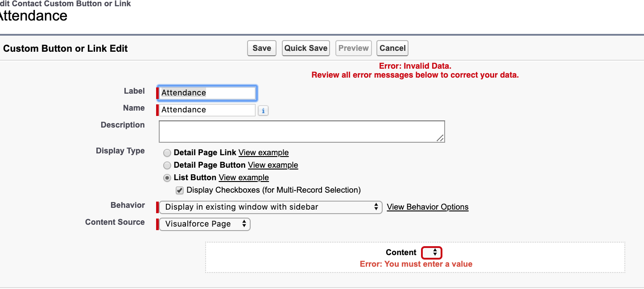The width and height of the screenshot is (644, 289).
Task: Click the Quick Save button
Action: click(306, 48)
